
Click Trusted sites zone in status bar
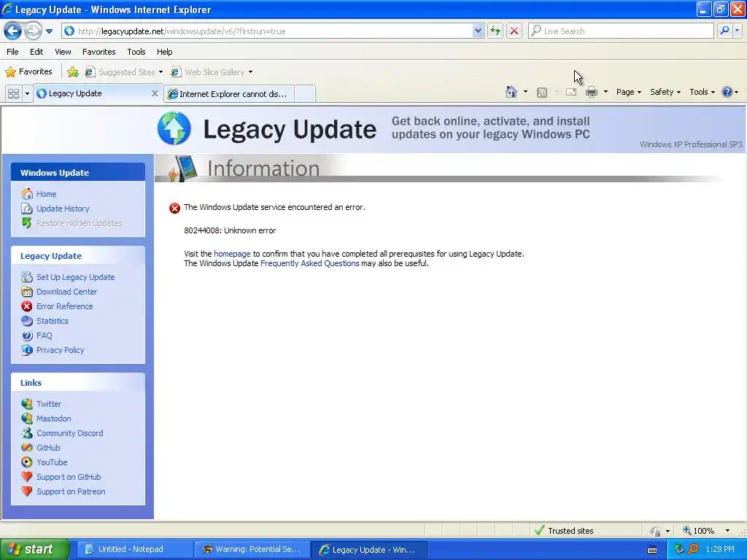click(565, 531)
